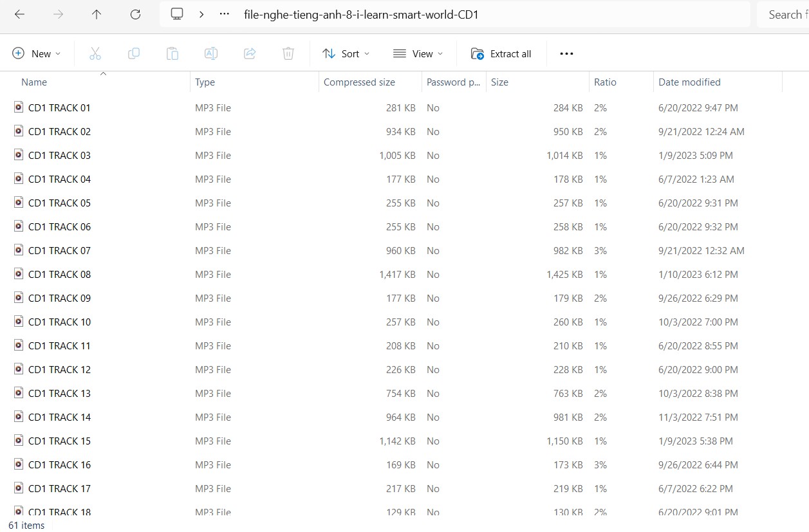
Task: Click the Share icon in toolbar
Action: (x=250, y=54)
